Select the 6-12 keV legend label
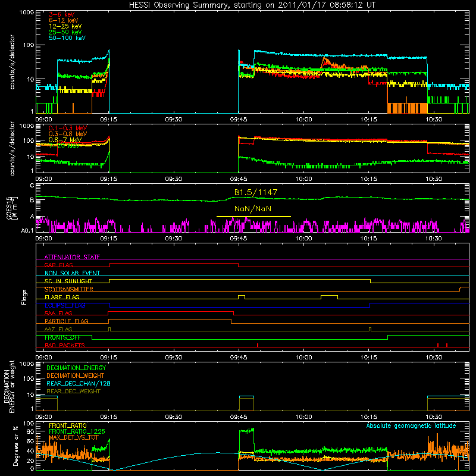 [64, 20]
